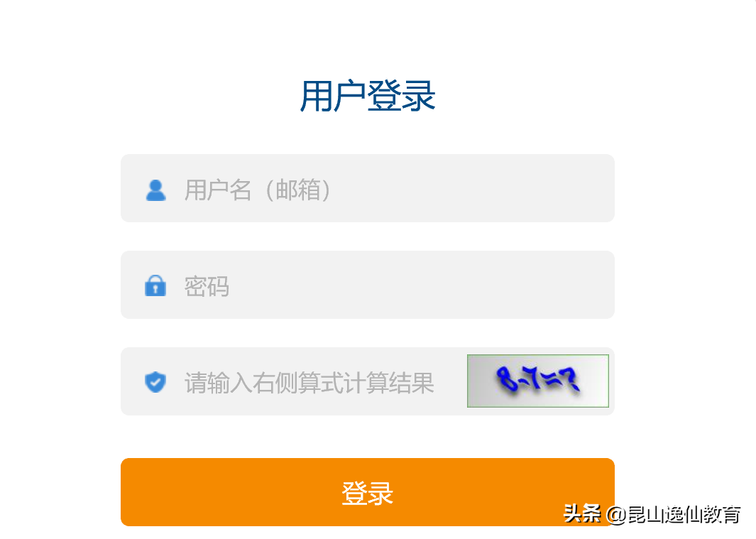
Task: Click the digit 8 in the captcha equation
Action: tap(505, 378)
